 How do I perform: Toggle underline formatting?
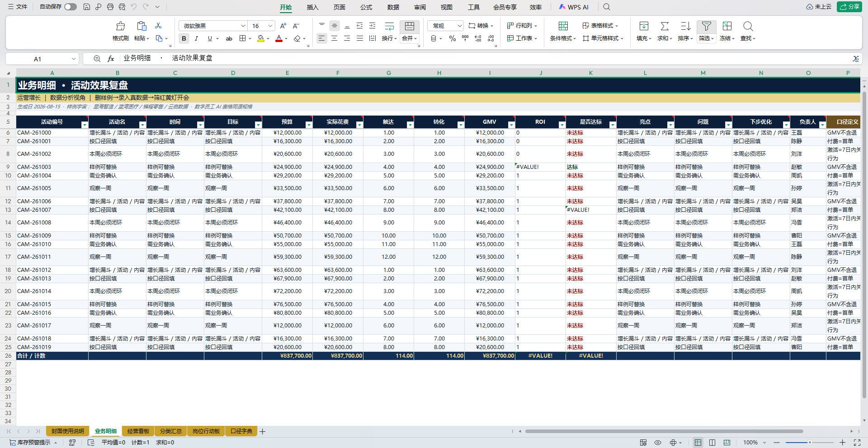210,39
